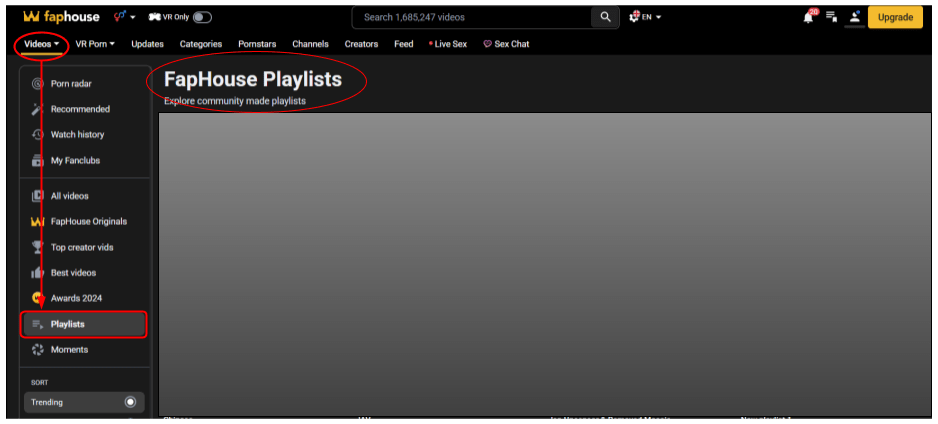The image size is (938, 424).
Task: Click the magnifying glass search button
Action: pyautogui.click(x=605, y=17)
